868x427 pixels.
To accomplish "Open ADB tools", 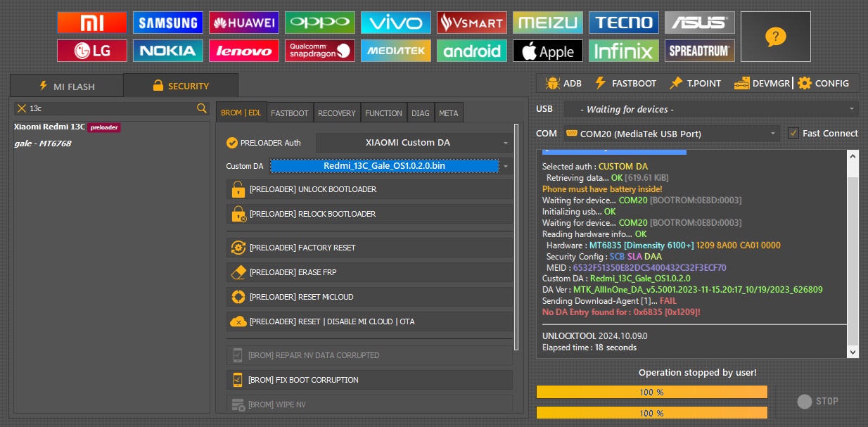I will [x=563, y=83].
